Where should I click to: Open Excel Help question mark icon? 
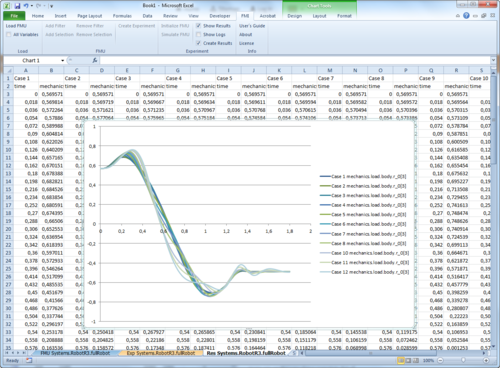tap(466, 16)
